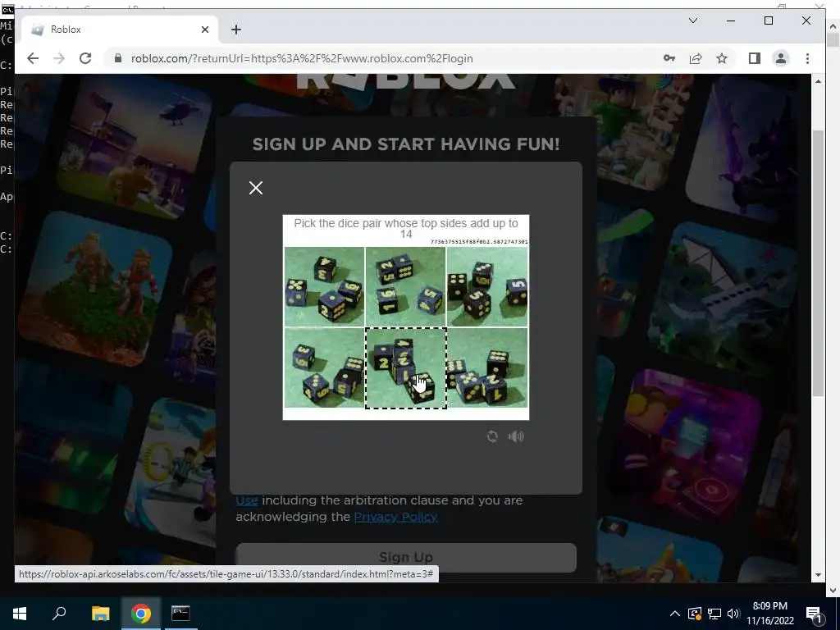Click the Sign Up button

click(x=405, y=557)
